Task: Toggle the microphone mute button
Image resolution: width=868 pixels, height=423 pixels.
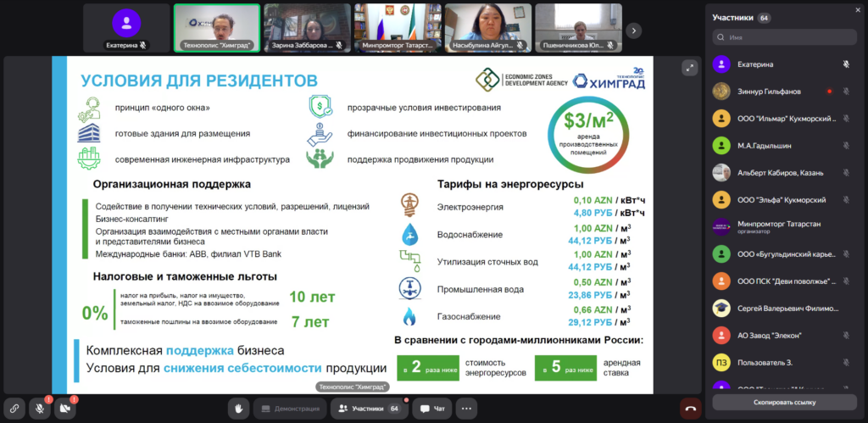Action: pyautogui.click(x=40, y=409)
